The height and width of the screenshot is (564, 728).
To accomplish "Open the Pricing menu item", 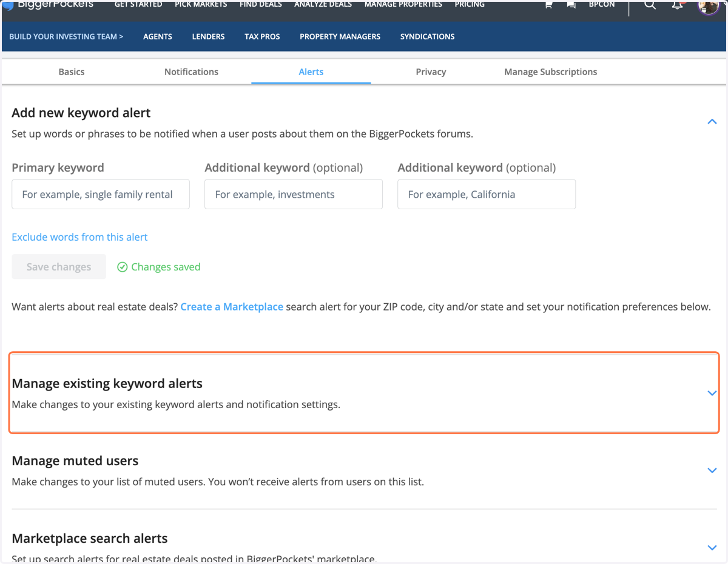I will coord(470,4).
